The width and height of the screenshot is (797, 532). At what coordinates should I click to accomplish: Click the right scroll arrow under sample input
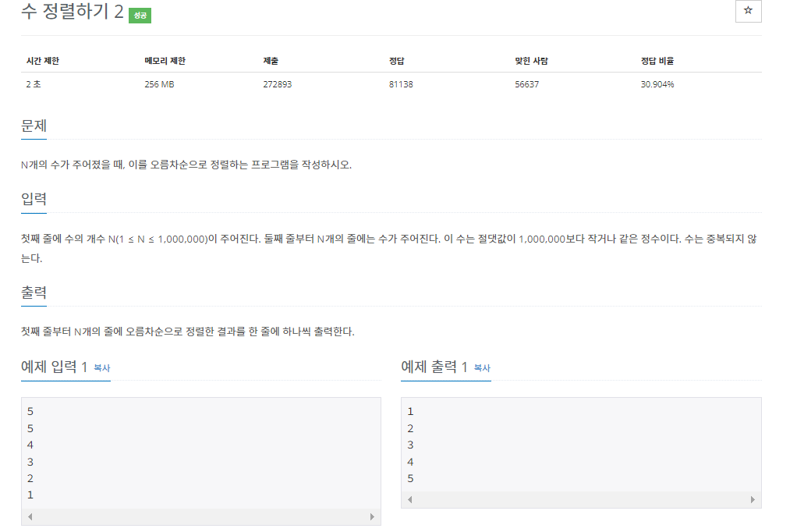click(x=374, y=516)
